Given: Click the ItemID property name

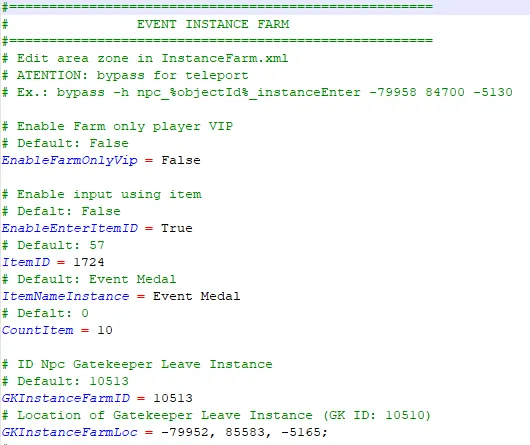Looking at the screenshot, I should (x=26, y=262).
